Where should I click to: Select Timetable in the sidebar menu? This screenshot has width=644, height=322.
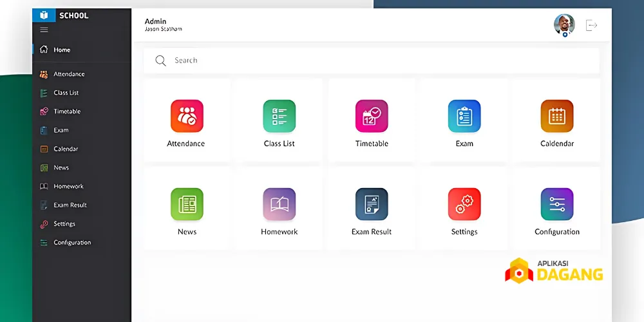[x=67, y=111]
